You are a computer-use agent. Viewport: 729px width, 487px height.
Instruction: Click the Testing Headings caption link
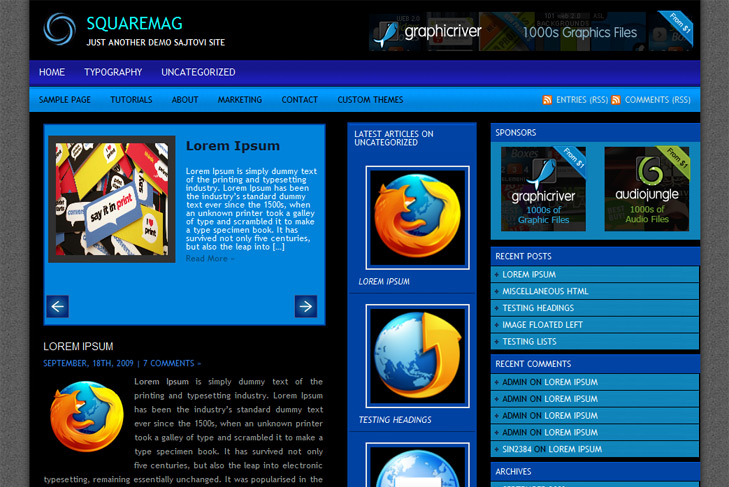[x=395, y=420]
